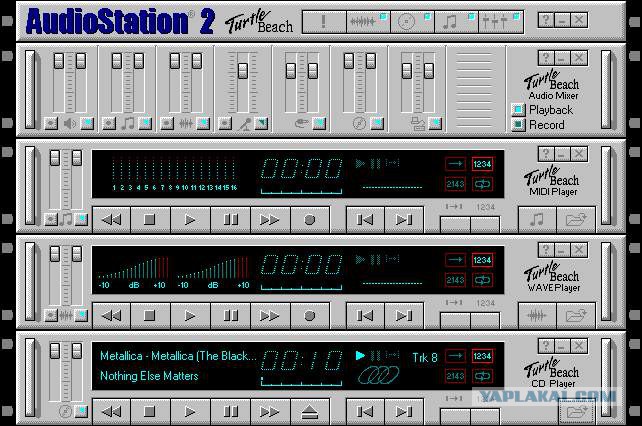Image resolution: width=642 pixels, height=426 pixels.
Task: Mute the waveform channel in the Audio Mixer
Action: (x=167, y=123)
